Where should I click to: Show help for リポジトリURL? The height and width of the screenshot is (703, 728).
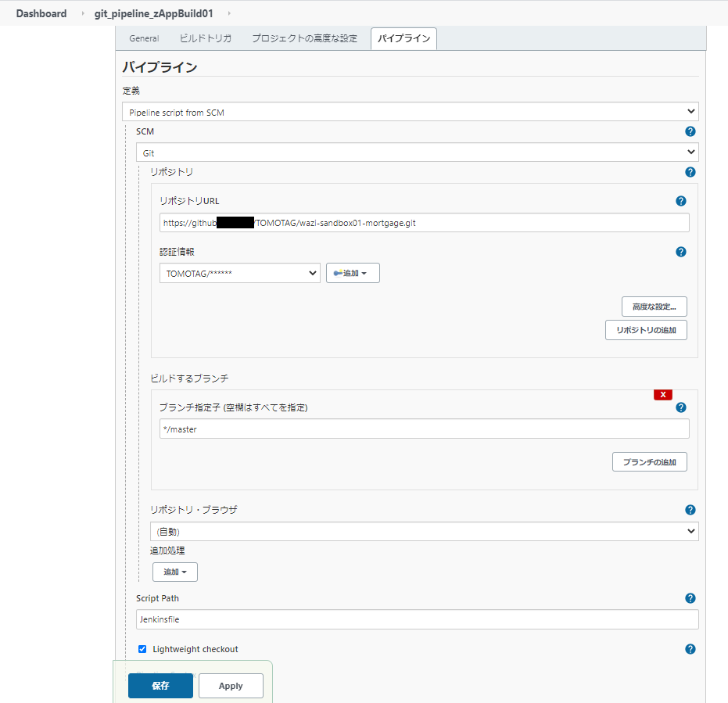click(680, 201)
